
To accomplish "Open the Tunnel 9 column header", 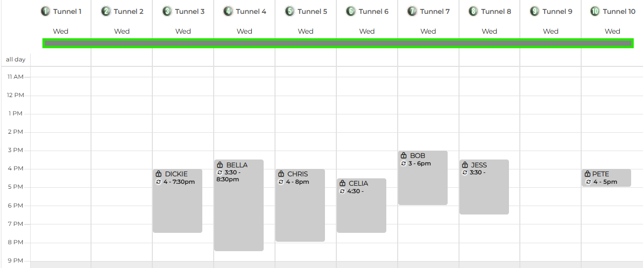I will [x=551, y=11].
